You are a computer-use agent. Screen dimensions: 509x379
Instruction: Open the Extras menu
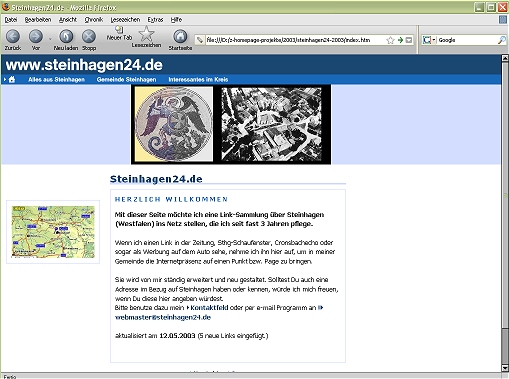[155, 20]
